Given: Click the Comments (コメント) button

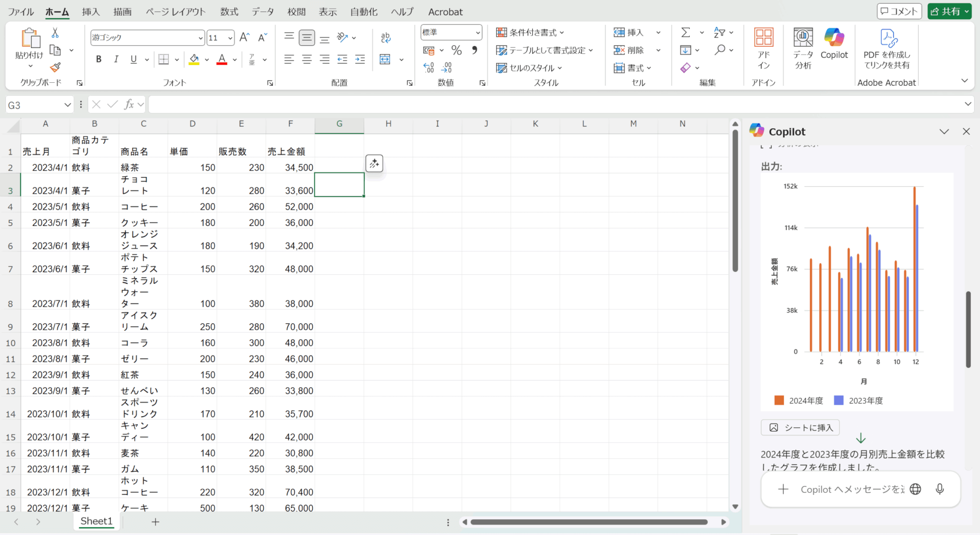Looking at the screenshot, I should (x=899, y=11).
